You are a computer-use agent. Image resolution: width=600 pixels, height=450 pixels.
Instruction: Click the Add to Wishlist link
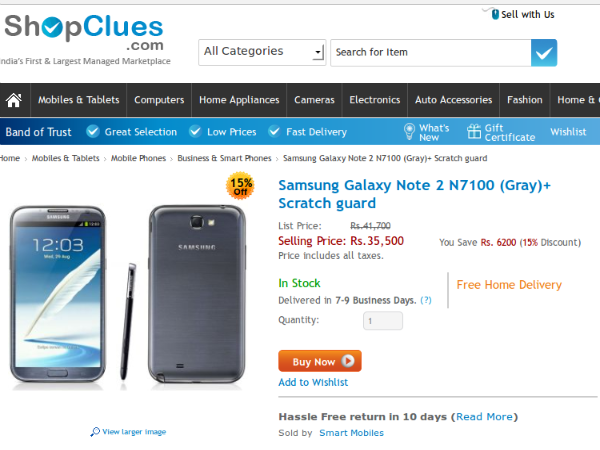pos(313,382)
